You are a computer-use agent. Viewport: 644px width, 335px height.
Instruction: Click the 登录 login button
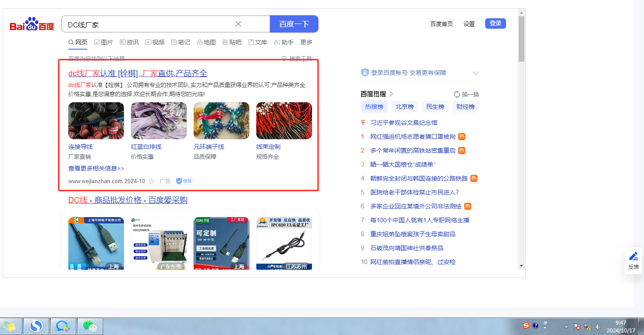[496, 23]
